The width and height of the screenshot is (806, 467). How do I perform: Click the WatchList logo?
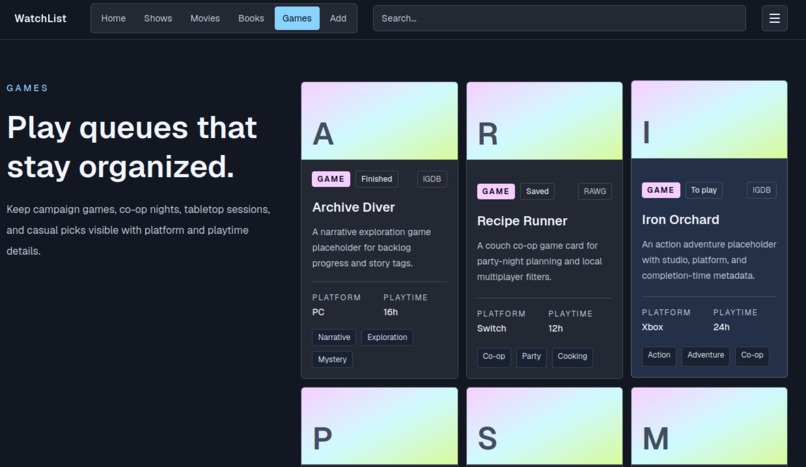pos(40,18)
